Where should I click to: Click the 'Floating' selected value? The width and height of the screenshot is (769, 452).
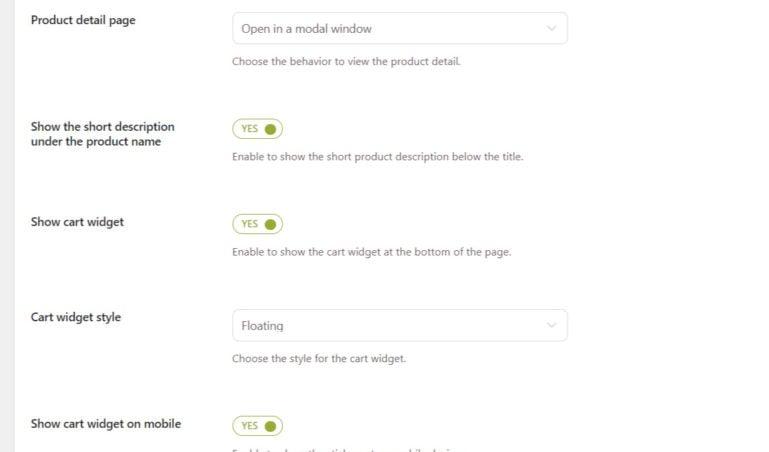(x=262, y=326)
